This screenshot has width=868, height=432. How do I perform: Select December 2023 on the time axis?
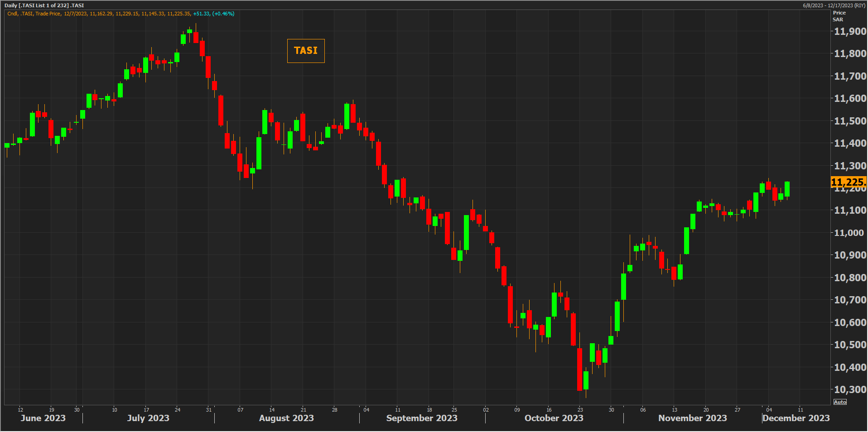796,418
